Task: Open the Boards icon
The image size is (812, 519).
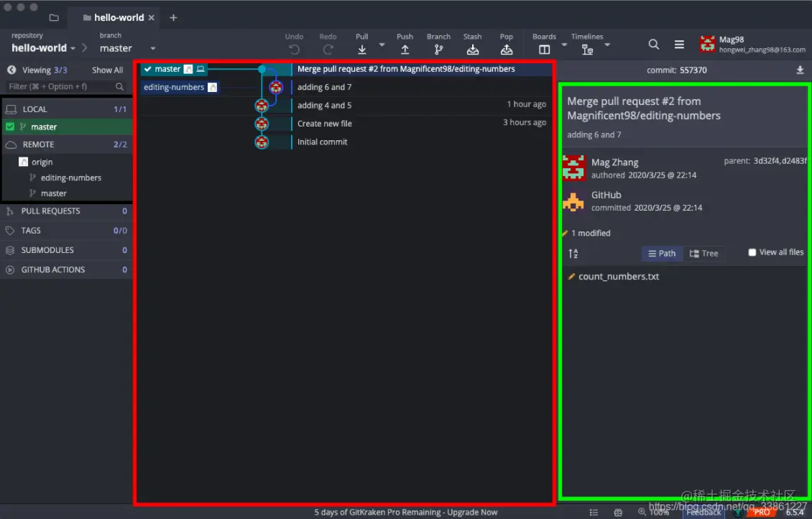Action: 544,50
